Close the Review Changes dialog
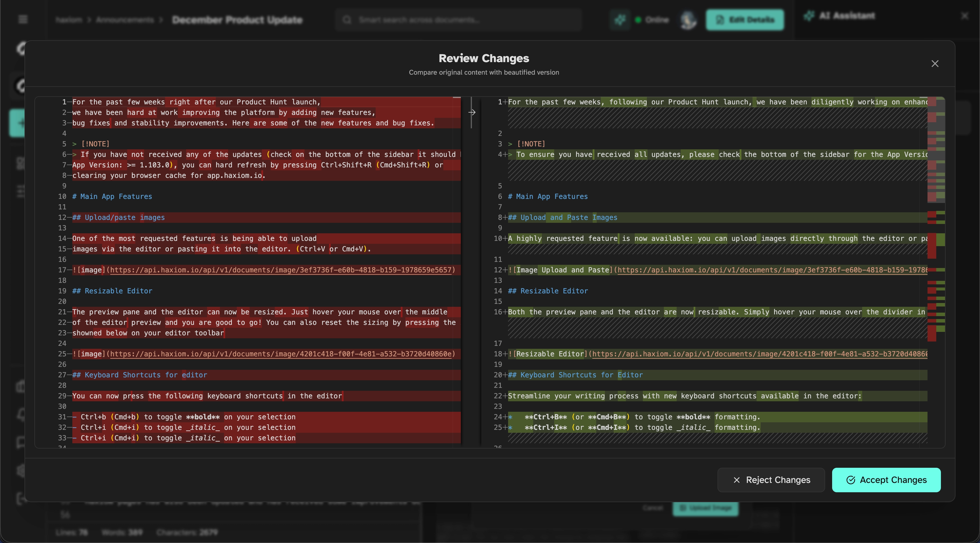Image resolution: width=980 pixels, height=543 pixels. (x=935, y=64)
